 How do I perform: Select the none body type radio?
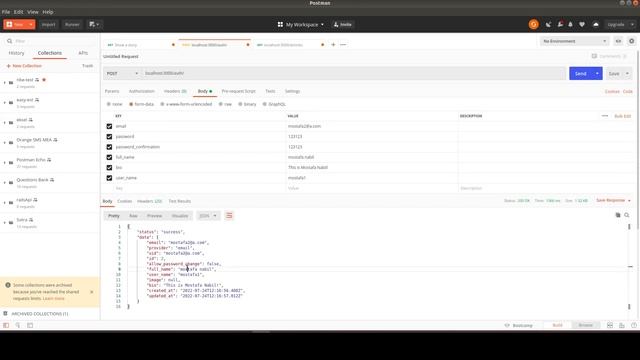coord(109,104)
